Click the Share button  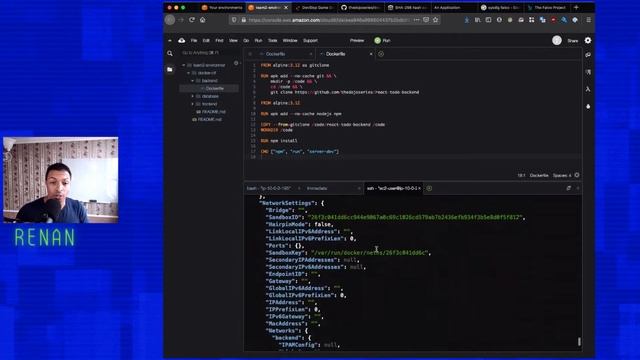(573, 40)
